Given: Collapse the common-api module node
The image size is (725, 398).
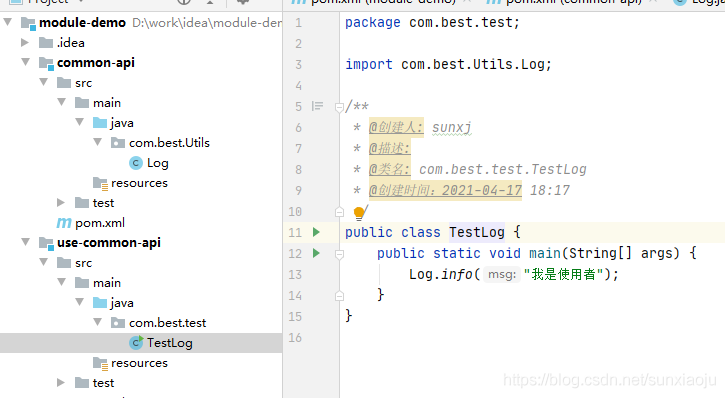Looking at the screenshot, I should coord(26,62).
